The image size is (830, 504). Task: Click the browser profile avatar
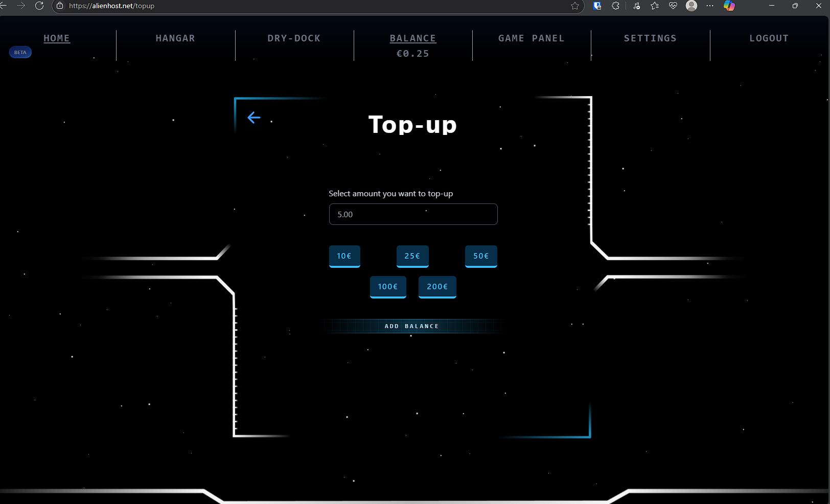pos(691,6)
